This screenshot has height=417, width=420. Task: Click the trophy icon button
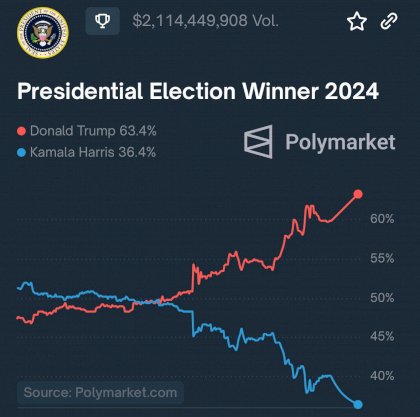click(x=102, y=21)
